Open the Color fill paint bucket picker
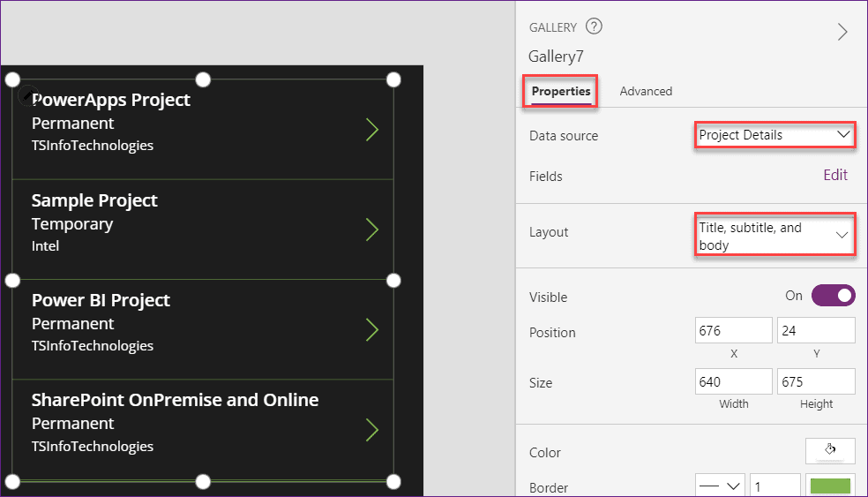This screenshot has height=497, width=868. [830, 451]
